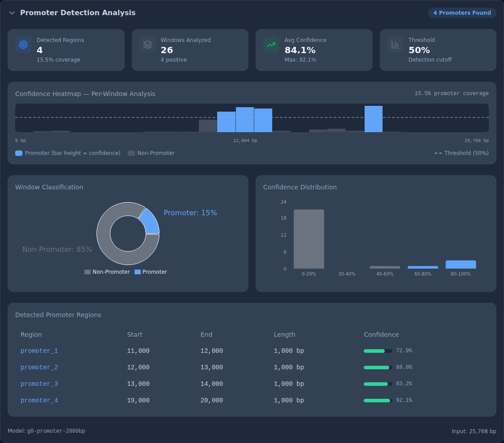
Task: Click the Confidence column header
Action: [381, 334]
